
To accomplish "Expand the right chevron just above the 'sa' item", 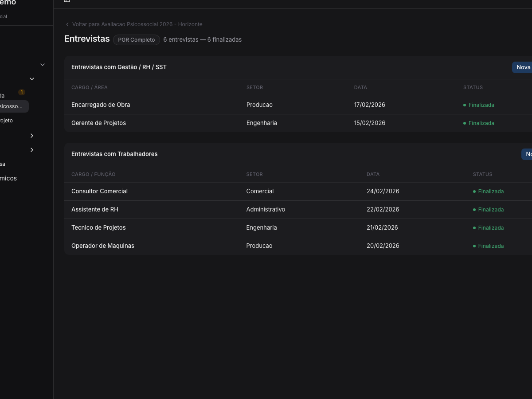I will coord(32,150).
